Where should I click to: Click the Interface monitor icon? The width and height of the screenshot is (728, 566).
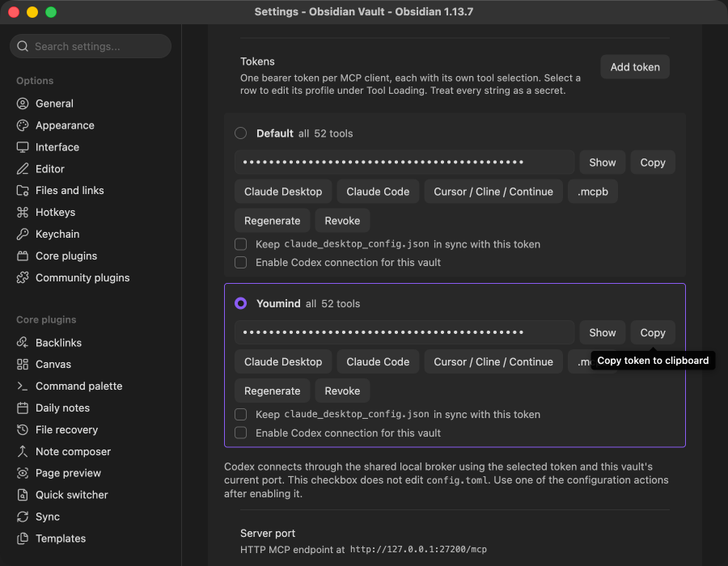tap(23, 147)
